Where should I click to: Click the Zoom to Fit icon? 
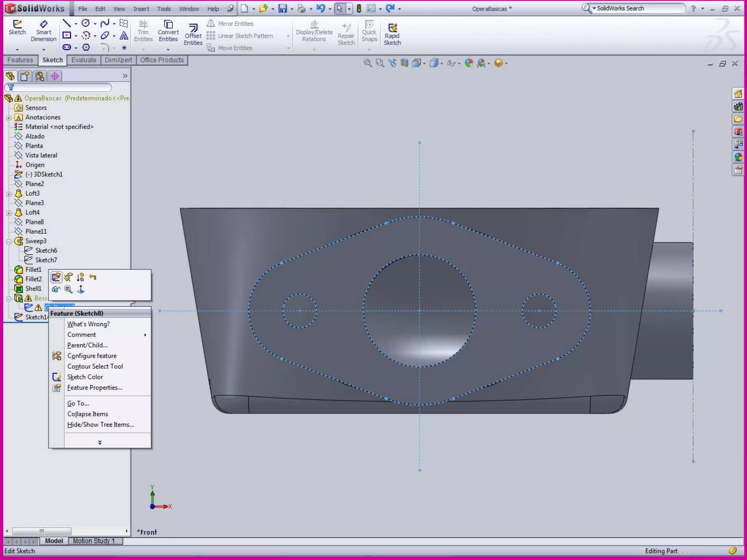pyautogui.click(x=367, y=63)
